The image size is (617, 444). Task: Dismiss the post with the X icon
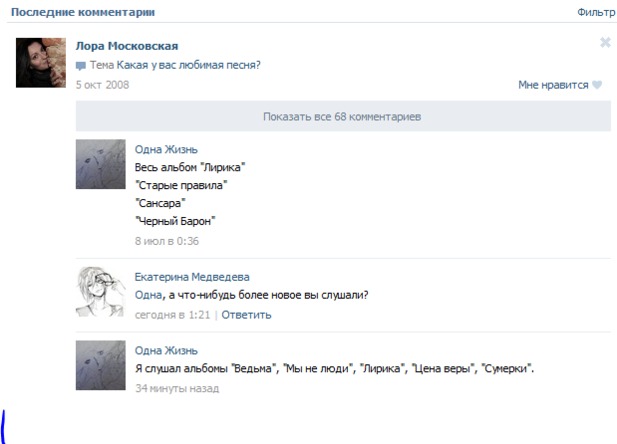coord(605,42)
